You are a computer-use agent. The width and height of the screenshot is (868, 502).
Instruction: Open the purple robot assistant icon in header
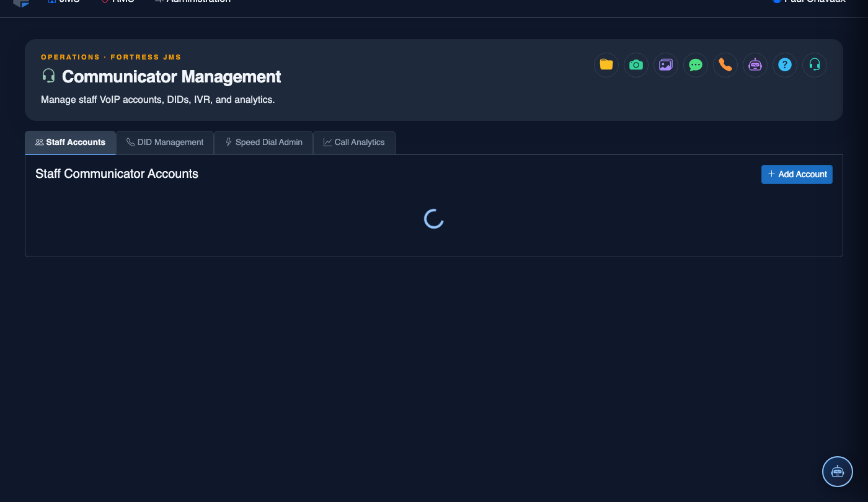[755, 64]
